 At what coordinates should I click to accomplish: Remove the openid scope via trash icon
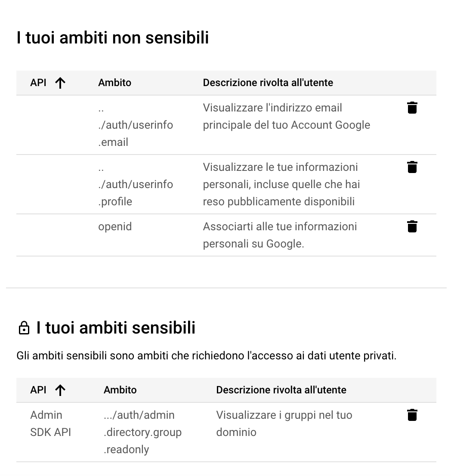412,226
